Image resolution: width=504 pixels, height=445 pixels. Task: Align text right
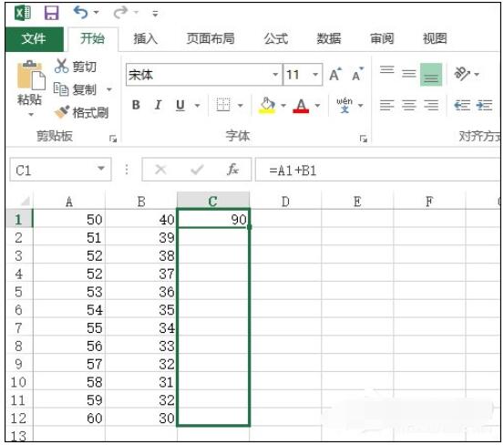pos(431,105)
